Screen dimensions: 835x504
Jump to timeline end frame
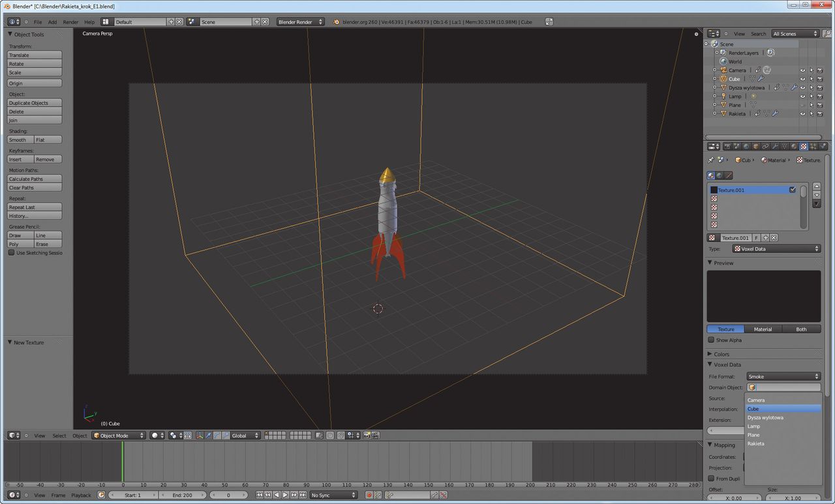[x=303, y=495]
